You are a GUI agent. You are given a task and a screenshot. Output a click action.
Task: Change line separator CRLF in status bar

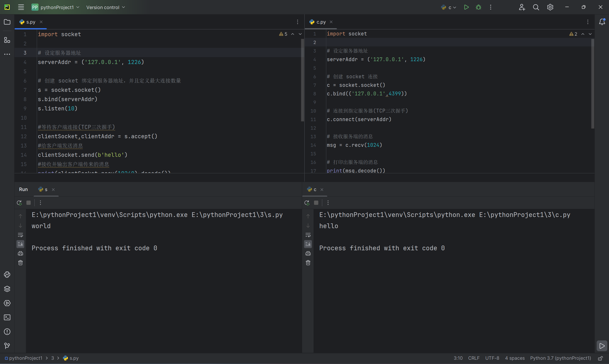click(474, 358)
